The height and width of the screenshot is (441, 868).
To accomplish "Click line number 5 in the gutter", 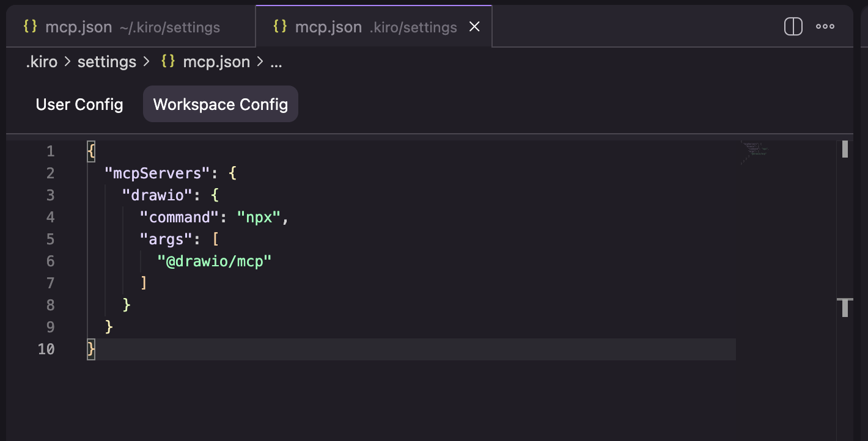I will click(x=50, y=239).
